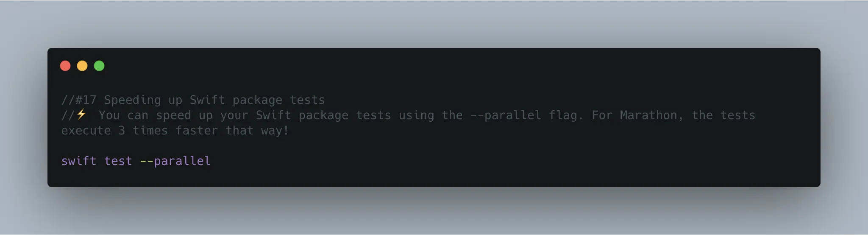Click the word Speeding in title comment

[x=133, y=100]
